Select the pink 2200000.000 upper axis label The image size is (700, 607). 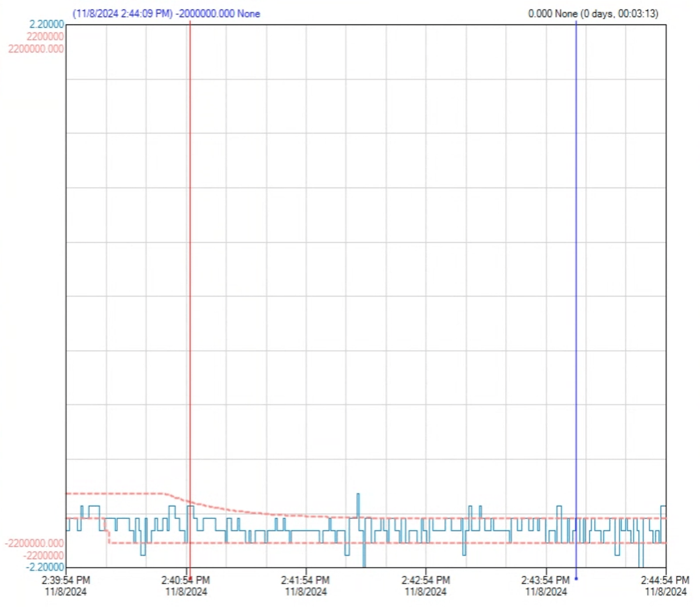(36, 48)
